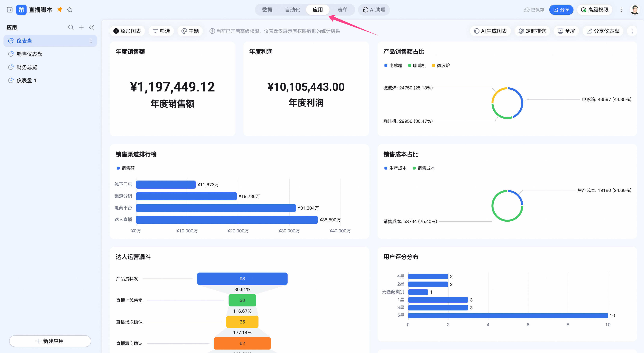644x353 pixels.
Task: Click the 销售渠道排行榜 chart title
Action: tap(136, 154)
